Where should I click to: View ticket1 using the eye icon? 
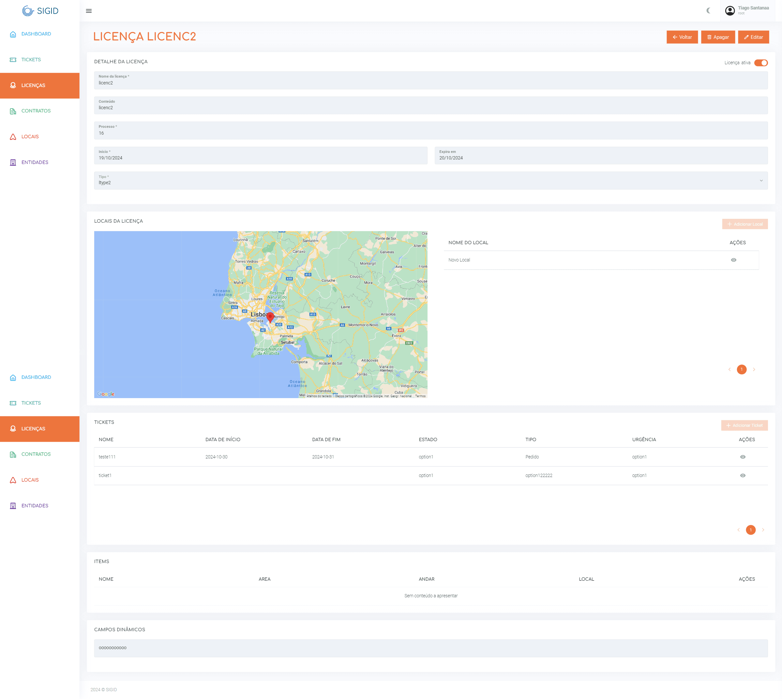click(x=743, y=475)
